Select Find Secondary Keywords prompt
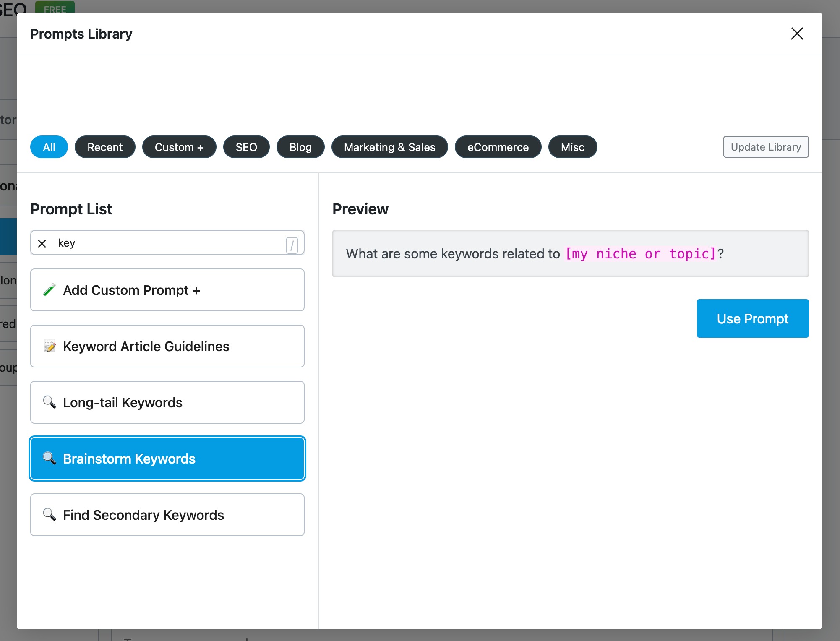 (167, 515)
